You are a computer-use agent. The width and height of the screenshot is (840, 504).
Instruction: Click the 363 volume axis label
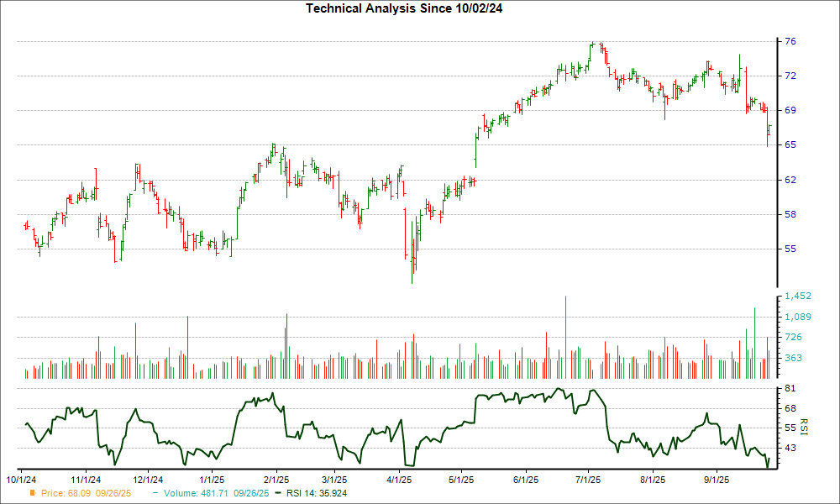[x=794, y=358]
